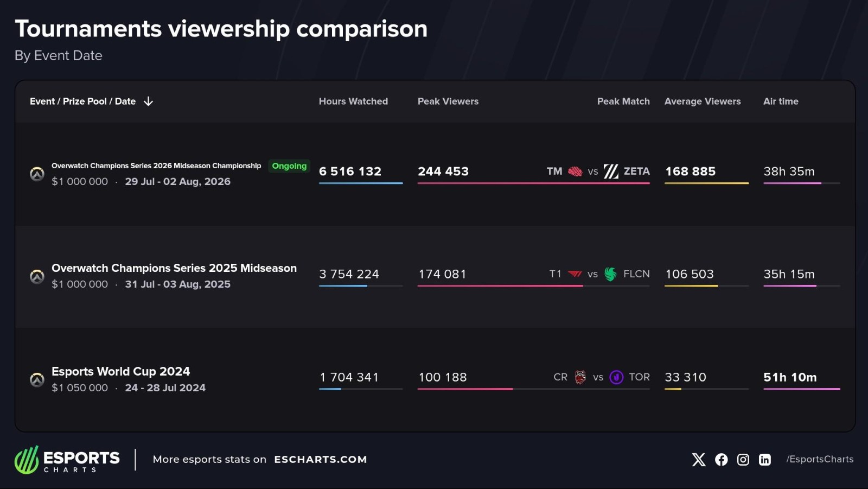Click the T1 team logo in peak match

(x=575, y=274)
